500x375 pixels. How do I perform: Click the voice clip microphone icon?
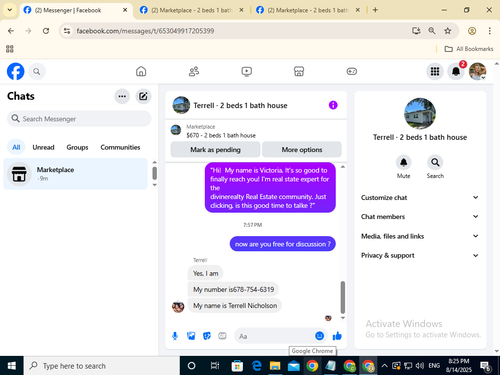(175, 336)
